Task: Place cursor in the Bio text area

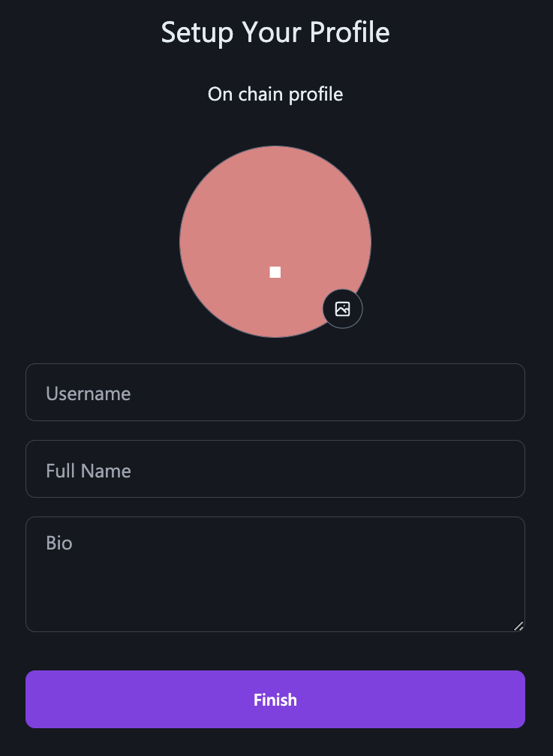Action: (x=275, y=575)
